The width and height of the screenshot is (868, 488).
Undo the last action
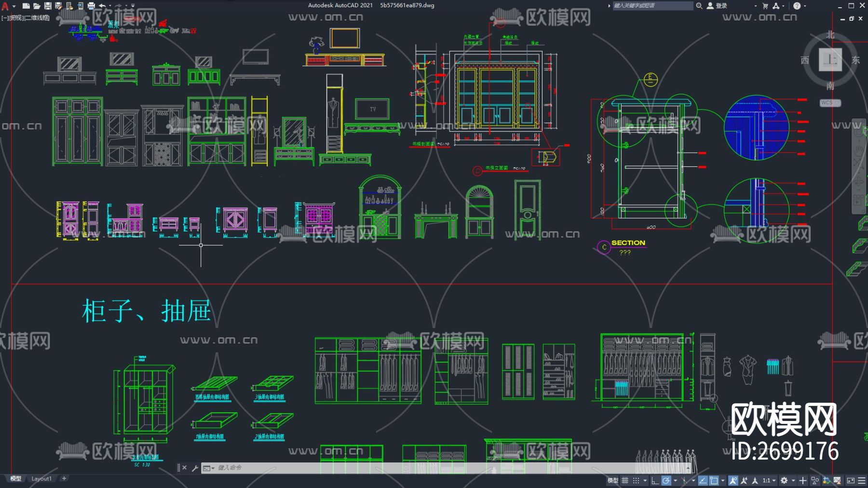point(102,6)
